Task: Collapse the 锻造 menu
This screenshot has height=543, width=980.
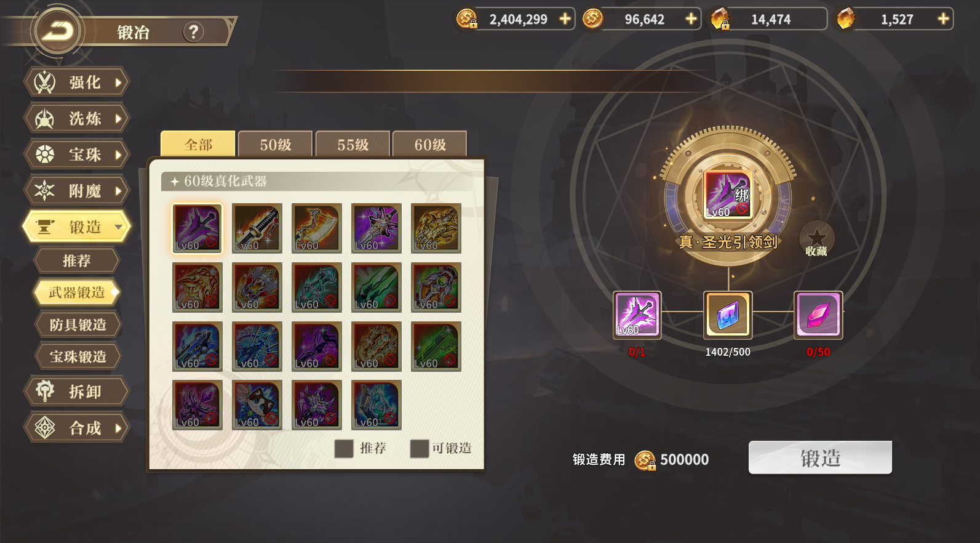Action: [x=77, y=227]
